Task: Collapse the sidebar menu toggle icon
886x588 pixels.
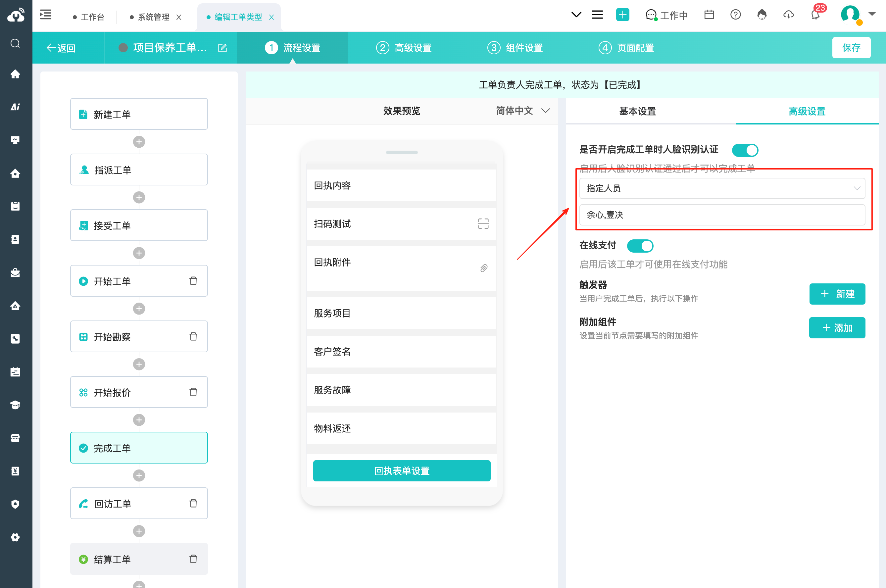Action: click(46, 15)
